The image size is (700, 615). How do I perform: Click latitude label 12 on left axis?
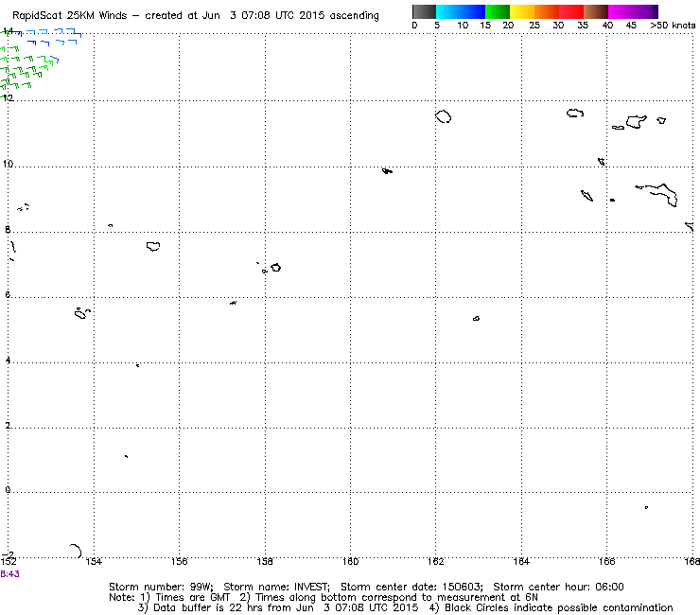tap(8, 97)
